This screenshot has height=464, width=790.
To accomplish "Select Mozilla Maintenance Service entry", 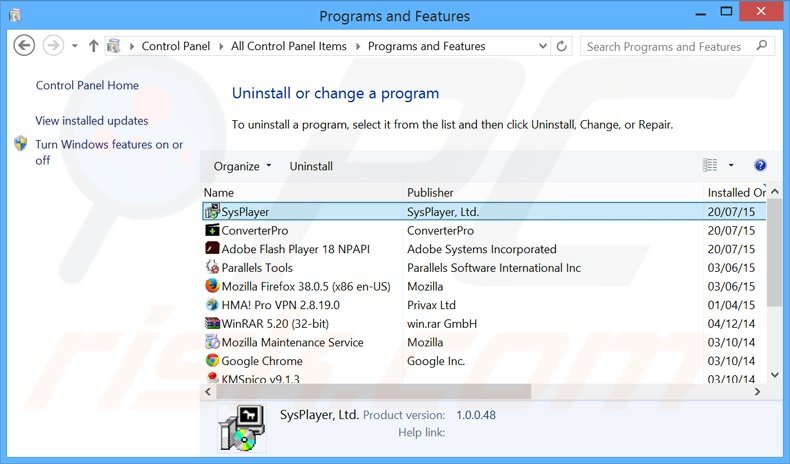I will 292,342.
